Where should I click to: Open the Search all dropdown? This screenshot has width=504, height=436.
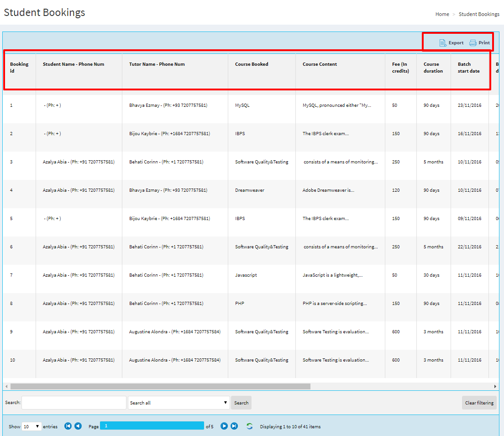[x=178, y=403]
